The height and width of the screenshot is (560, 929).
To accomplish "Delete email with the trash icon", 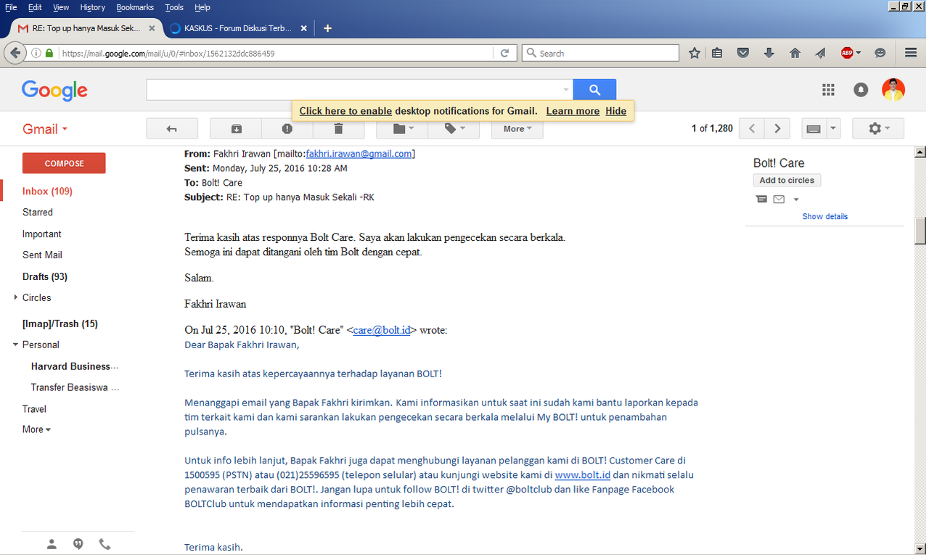I will click(x=338, y=128).
